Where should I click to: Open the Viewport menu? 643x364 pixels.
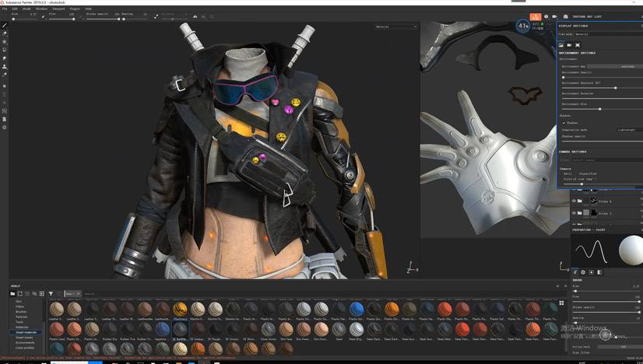point(58,9)
